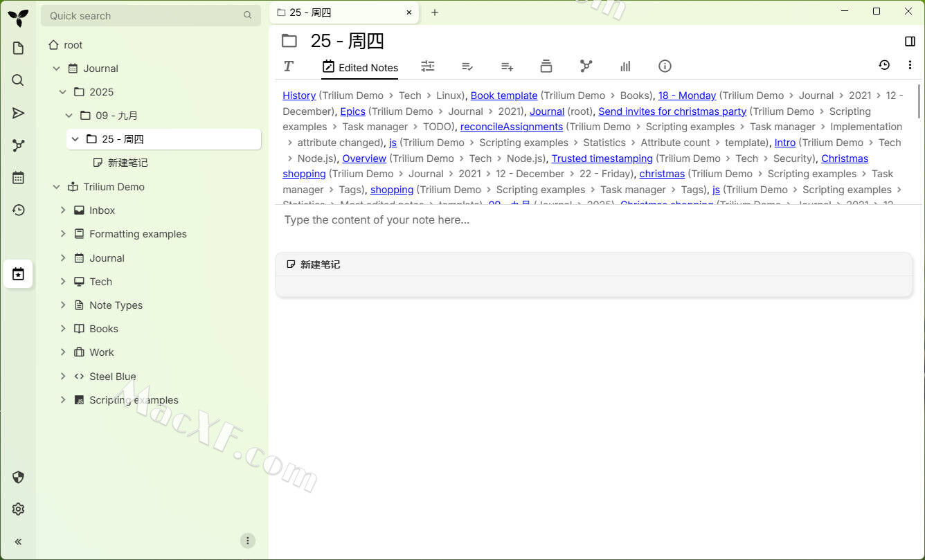Open 新建笔记 in the tree
Viewport: 925px width, 560px height.
(x=127, y=163)
